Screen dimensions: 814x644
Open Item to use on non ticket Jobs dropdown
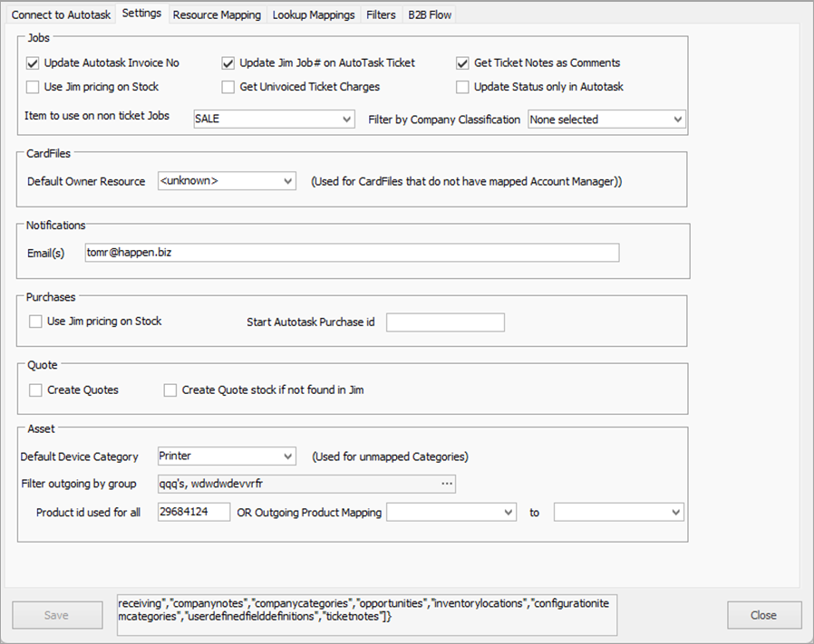click(x=274, y=120)
